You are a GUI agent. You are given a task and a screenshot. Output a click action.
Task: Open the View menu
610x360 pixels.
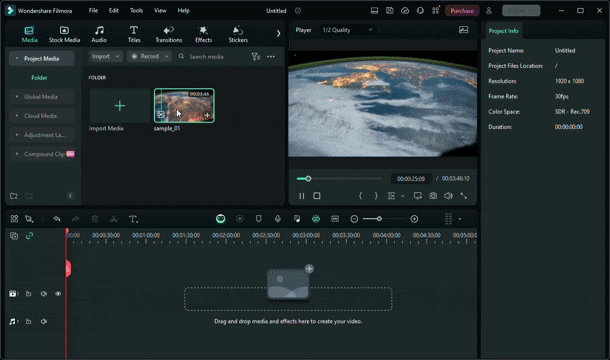(160, 11)
